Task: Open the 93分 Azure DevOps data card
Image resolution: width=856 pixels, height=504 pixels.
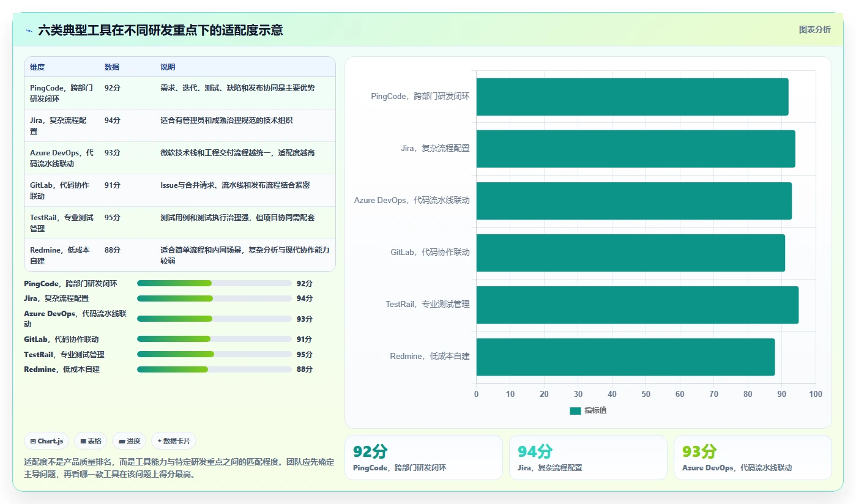Action: [x=753, y=458]
